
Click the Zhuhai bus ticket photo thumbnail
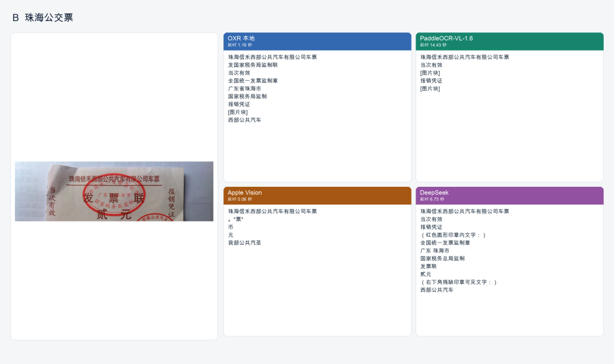[x=114, y=191]
